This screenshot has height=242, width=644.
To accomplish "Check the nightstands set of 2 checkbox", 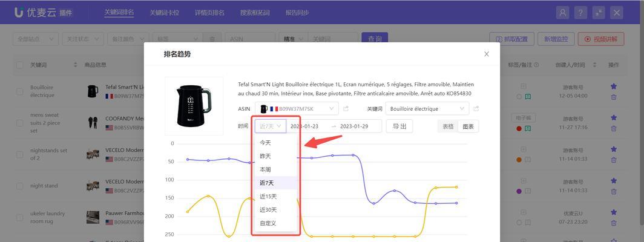I will [x=20, y=154].
